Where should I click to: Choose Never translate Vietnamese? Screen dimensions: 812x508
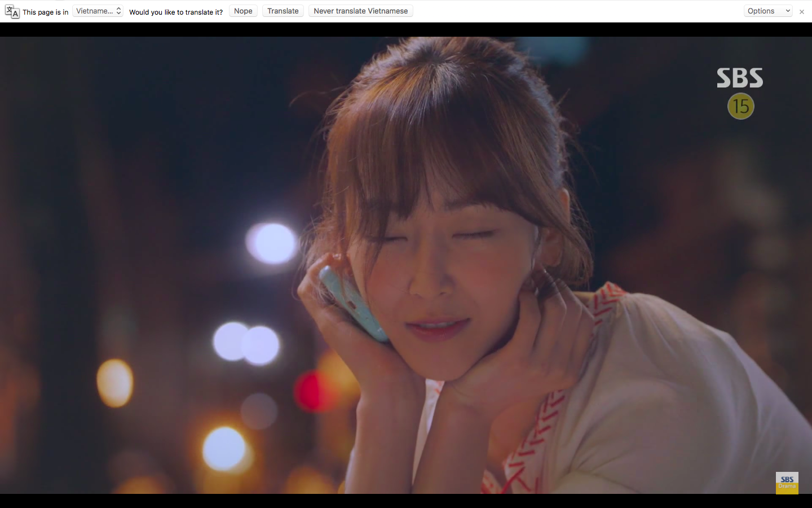coord(360,11)
